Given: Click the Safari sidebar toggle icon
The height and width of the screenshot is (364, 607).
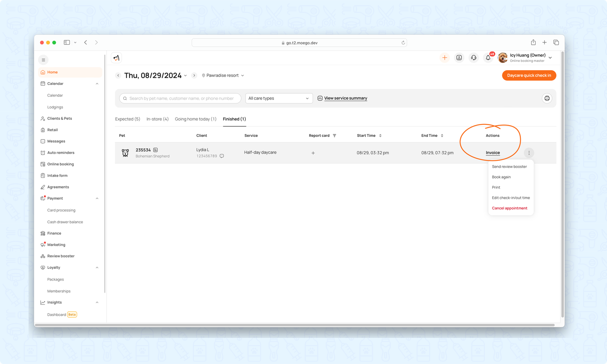Looking at the screenshot, I should 67,42.
